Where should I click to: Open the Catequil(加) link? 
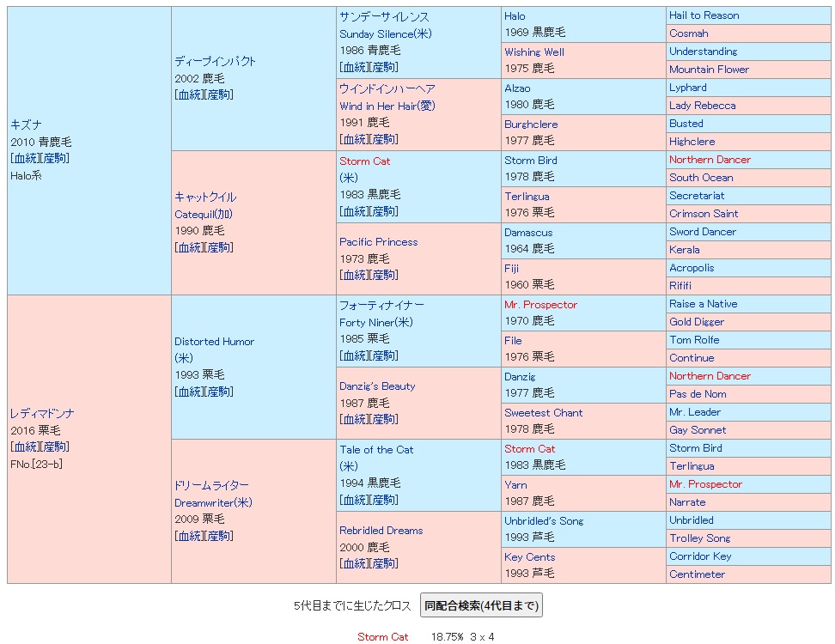204,214
